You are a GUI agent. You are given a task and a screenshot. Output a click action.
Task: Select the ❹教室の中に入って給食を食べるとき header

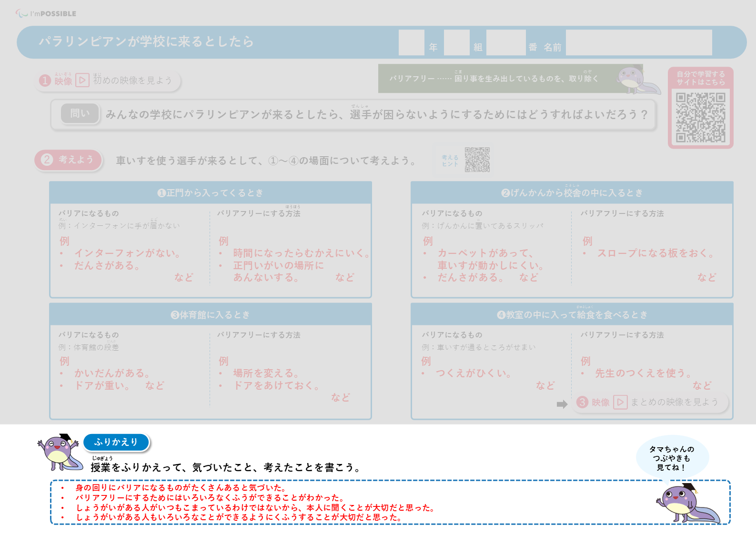click(572, 315)
